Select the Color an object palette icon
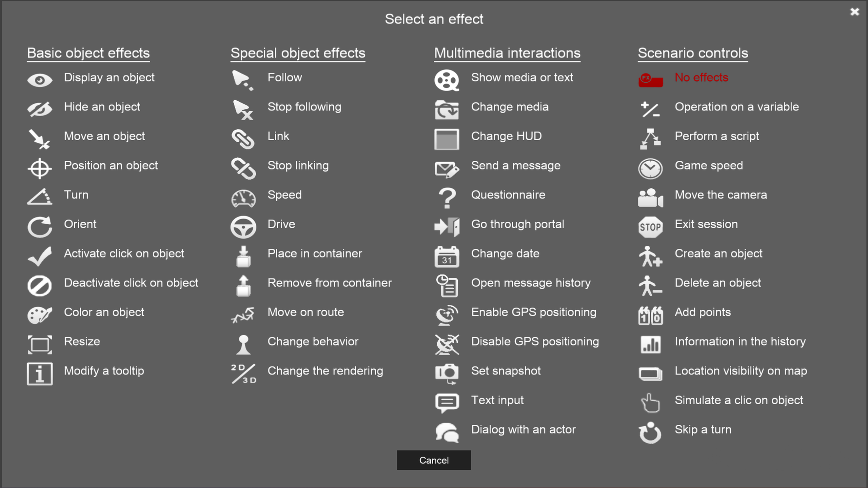This screenshot has height=488, width=868. (x=40, y=315)
